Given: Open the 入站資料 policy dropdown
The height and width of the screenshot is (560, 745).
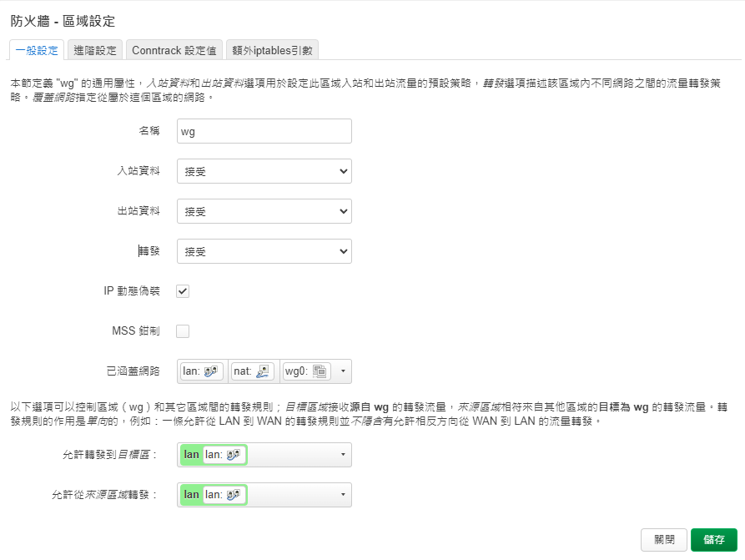Looking at the screenshot, I should tap(264, 171).
